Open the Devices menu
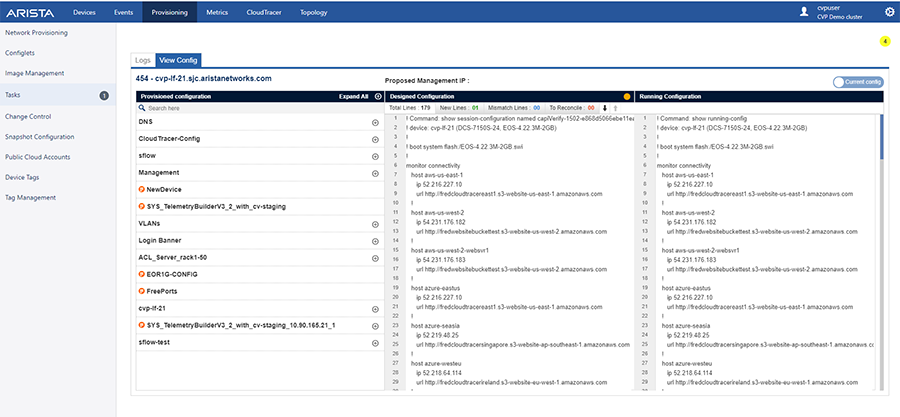Screen dimensions: 900x417 (x=84, y=12)
